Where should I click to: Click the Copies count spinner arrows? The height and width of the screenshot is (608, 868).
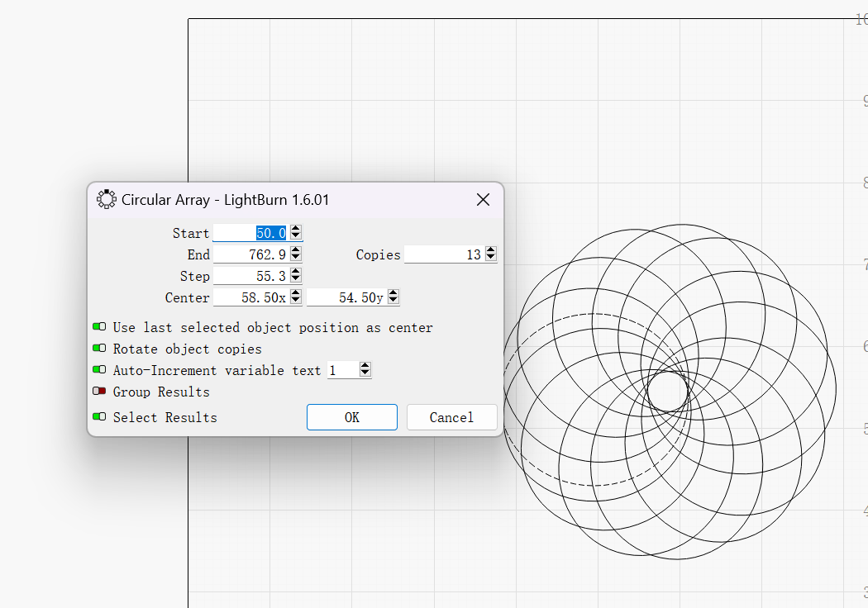[491, 254]
